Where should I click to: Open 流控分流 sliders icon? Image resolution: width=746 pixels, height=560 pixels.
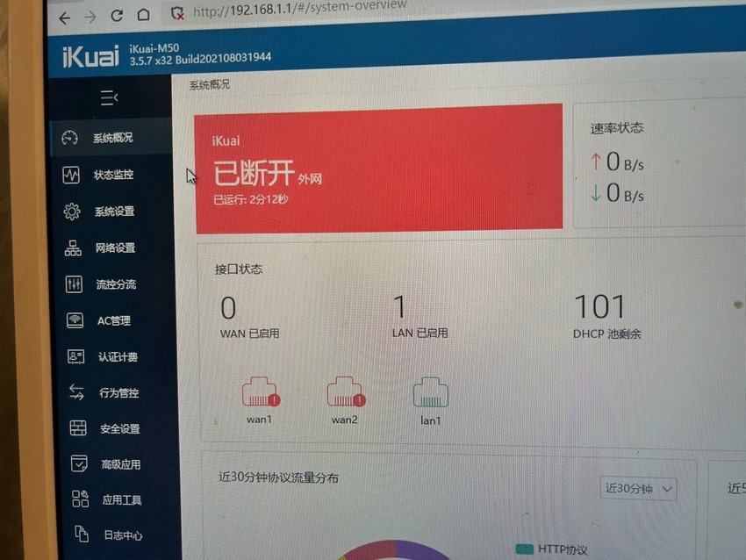point(74,284)
